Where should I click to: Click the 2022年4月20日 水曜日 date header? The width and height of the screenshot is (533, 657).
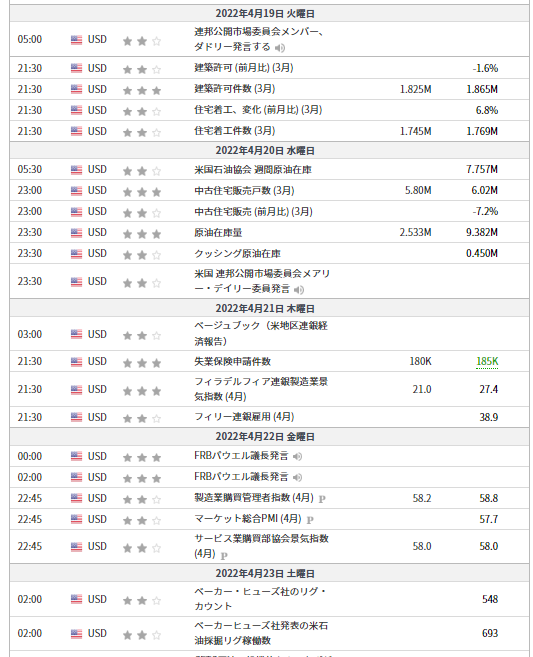tap(265, 150)
